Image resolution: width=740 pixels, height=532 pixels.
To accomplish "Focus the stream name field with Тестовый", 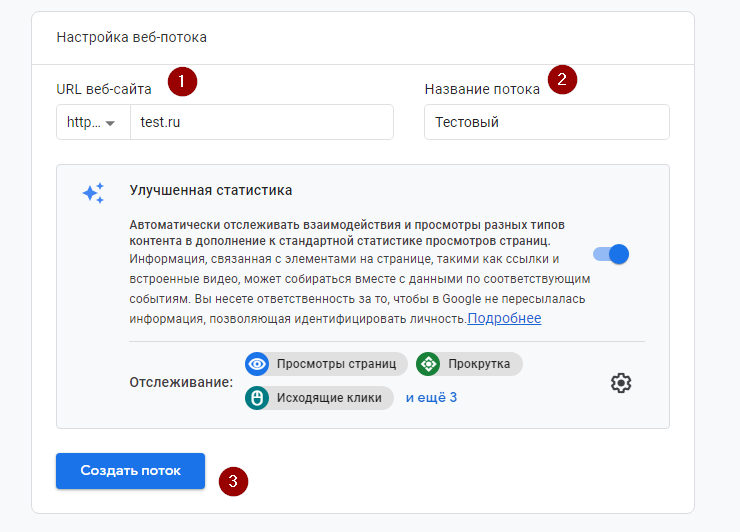I will click(x=546, y=122).
